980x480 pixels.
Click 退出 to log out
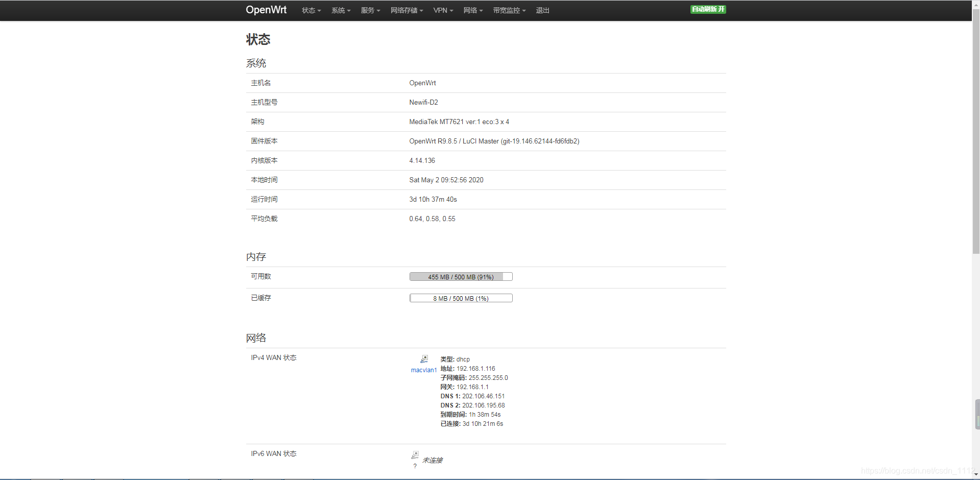pos(542,10)
